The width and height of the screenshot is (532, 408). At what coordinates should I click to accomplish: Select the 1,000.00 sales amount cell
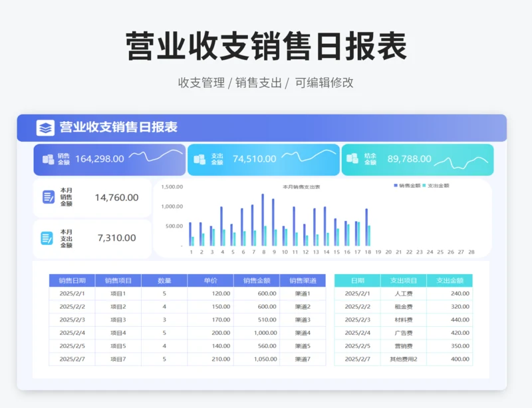[257, 333]
